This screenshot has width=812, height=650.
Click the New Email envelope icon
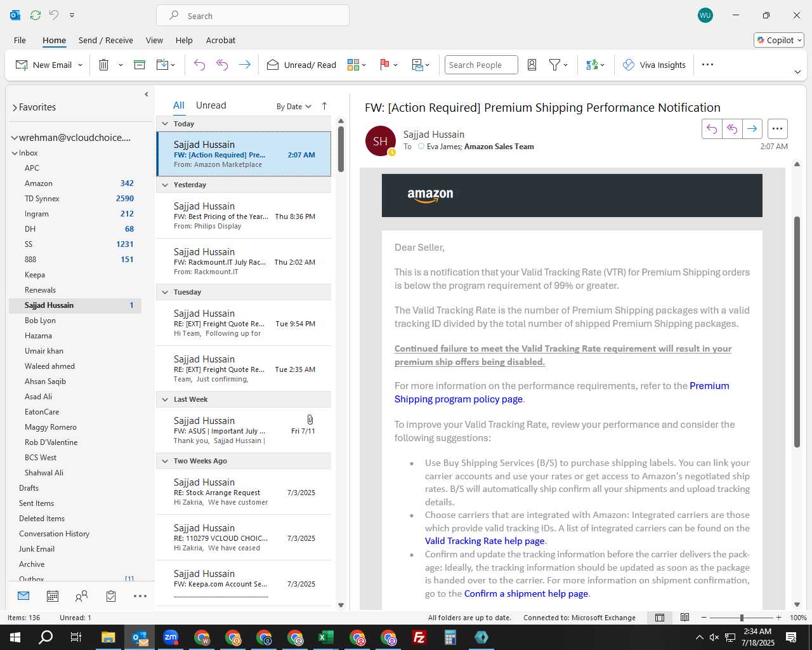pos(22,65)
